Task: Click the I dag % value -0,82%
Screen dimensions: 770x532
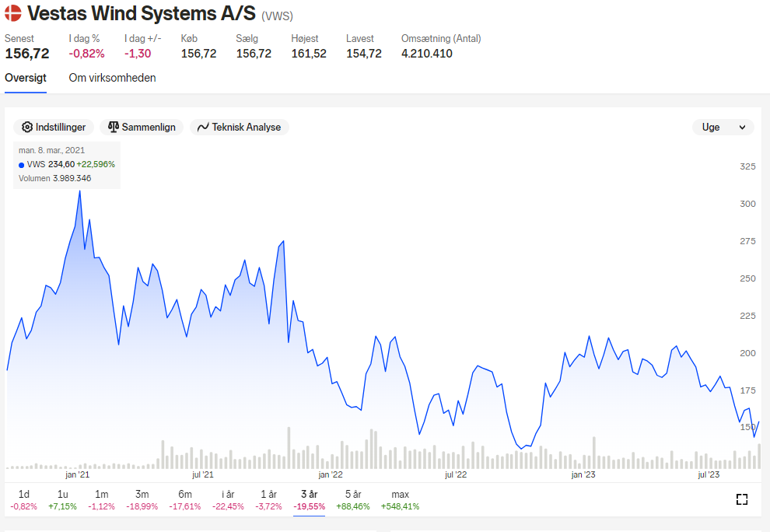Action: pyautogui.click(x=86, y=54)
